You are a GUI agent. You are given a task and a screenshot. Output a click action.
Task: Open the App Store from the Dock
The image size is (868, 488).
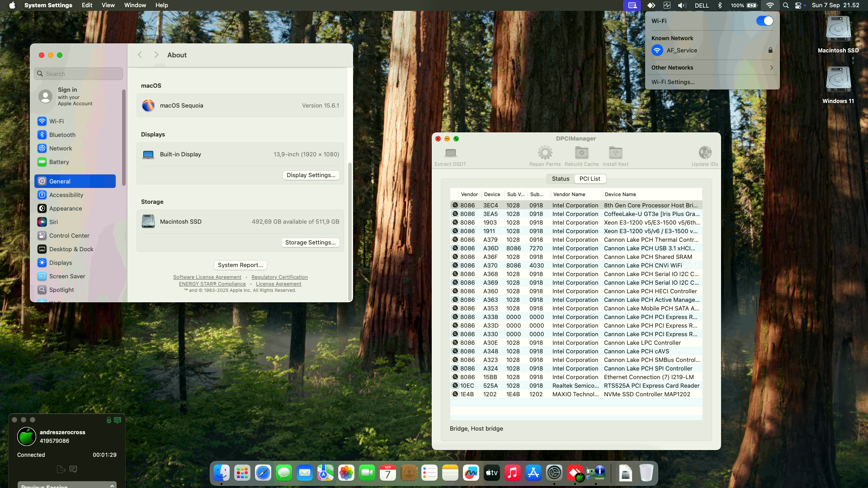click(533, 473)
